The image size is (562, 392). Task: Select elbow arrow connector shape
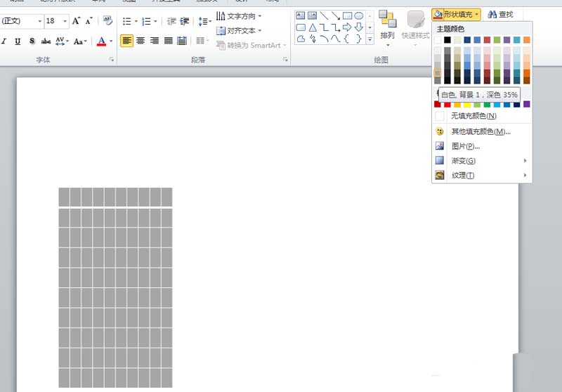click(x=336, y=27)
